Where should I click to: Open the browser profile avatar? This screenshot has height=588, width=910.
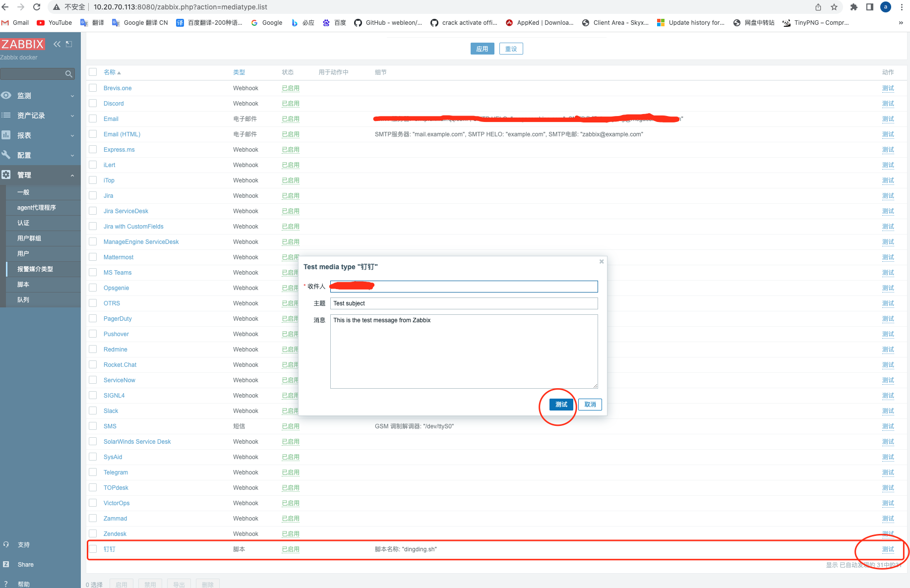click(886, 7)
